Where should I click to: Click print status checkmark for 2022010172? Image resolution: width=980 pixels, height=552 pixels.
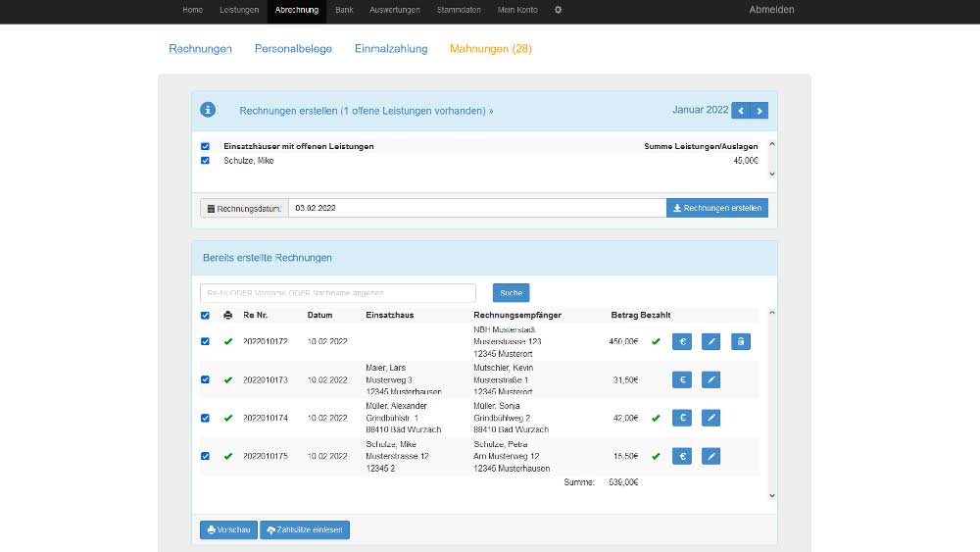click(x=228, y=341)
